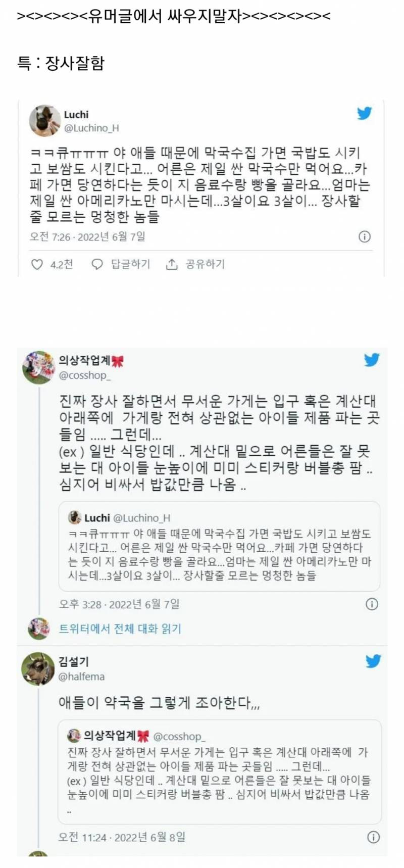Open info icon beside 오전 11:24 timestamp
This screenshot has width=404, height=868.
(373, 837)
